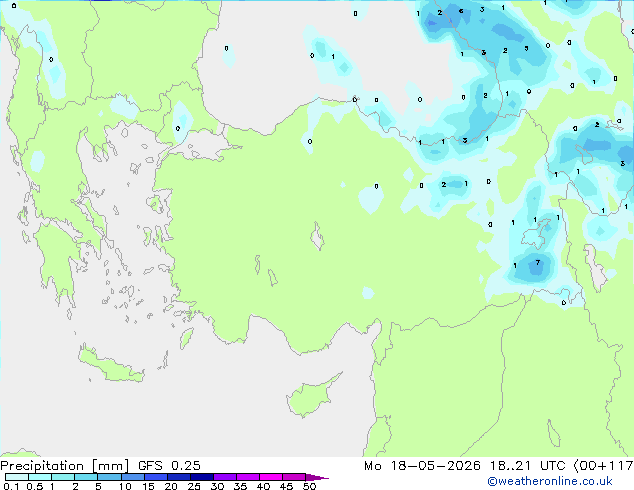Image resolution: width=634 pixels, height=490 pixels.
Task: Click the 1–2 mm legend swatch
Action: tap(63, 477)
